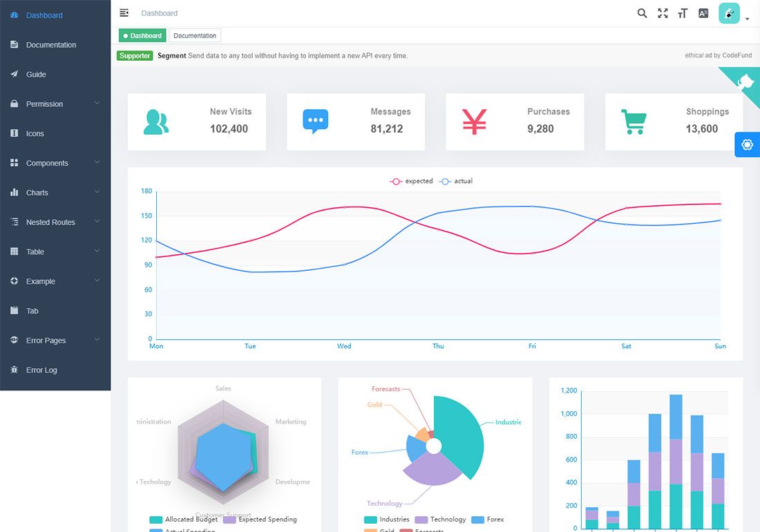Collapse sidebar with the hamburger icon

pyautogui.click(x=124, y=12)
